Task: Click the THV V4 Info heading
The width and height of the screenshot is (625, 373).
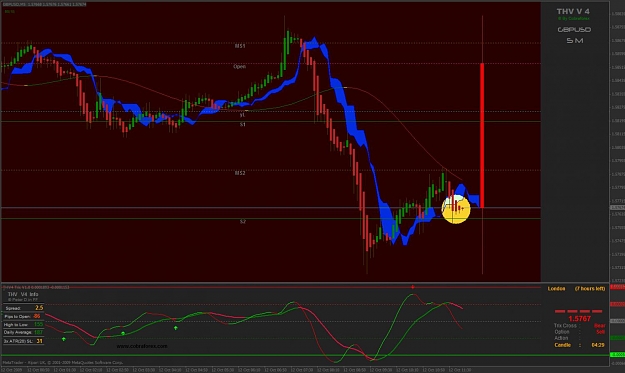Action: click(x=23, y=294)
